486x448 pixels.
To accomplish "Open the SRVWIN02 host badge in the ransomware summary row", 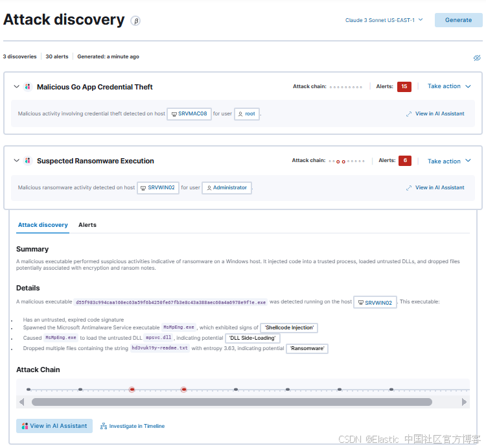I will (x=158, y=188).
